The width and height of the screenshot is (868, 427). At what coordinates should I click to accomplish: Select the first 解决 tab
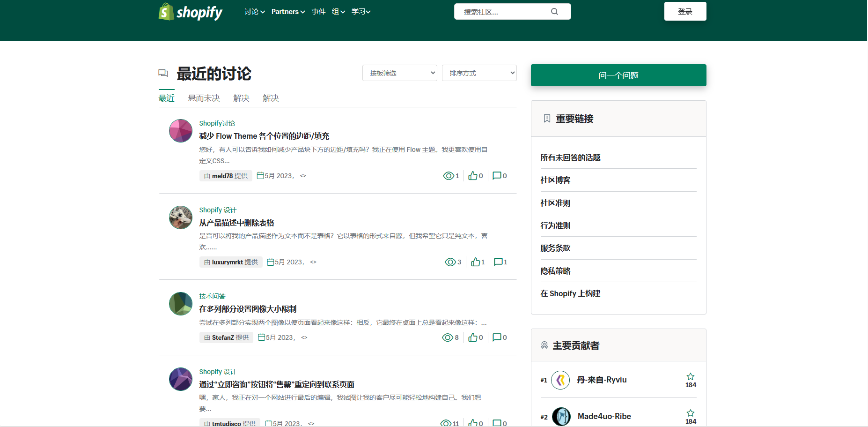tap(242, 98)
